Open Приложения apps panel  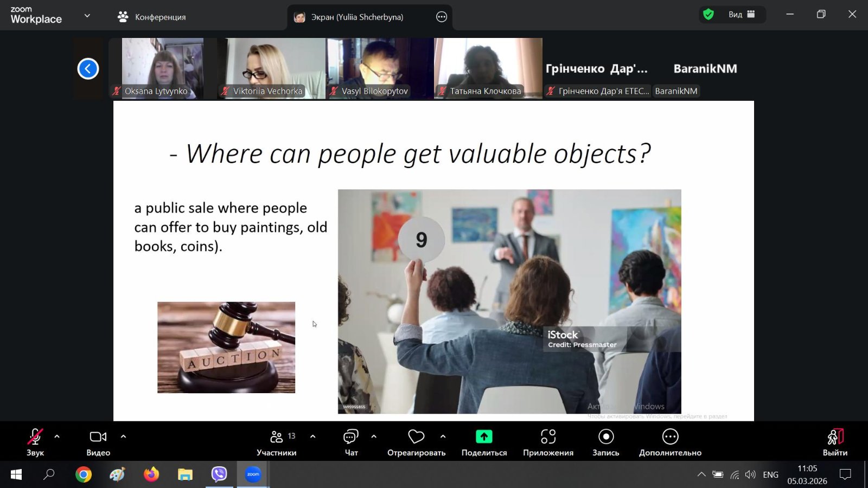click(x=548, y=442)
